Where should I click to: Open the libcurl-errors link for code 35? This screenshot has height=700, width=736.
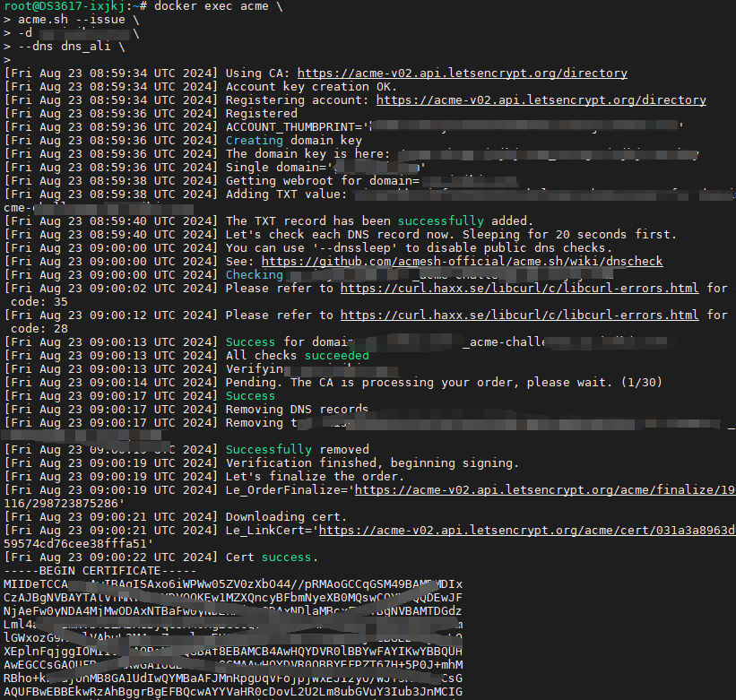pyautogui.click(x=519, y=289)
